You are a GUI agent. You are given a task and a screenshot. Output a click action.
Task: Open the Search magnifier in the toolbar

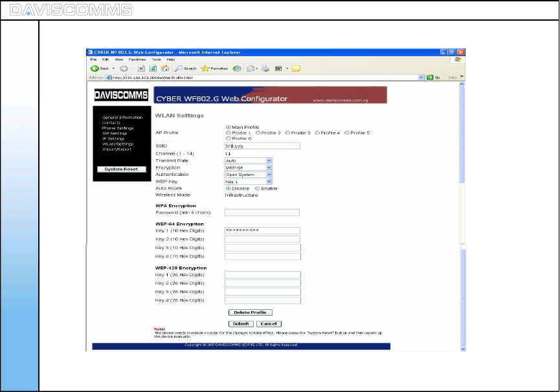click(x=185, y=69)
